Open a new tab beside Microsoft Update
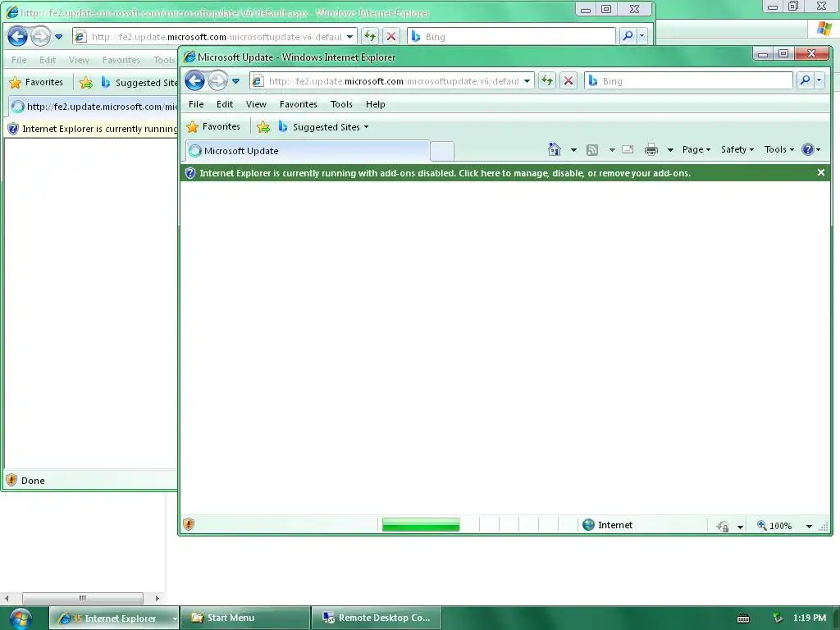Screen dimensions: 840x630 (442, 152)
